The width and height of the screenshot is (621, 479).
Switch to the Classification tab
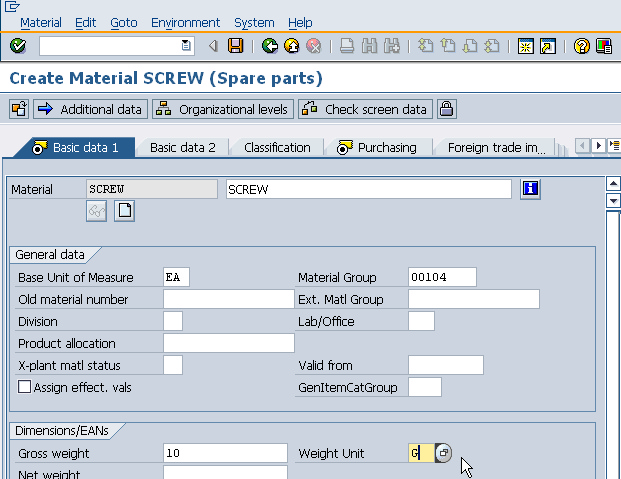pyautogui.click(x=277, y=147)
